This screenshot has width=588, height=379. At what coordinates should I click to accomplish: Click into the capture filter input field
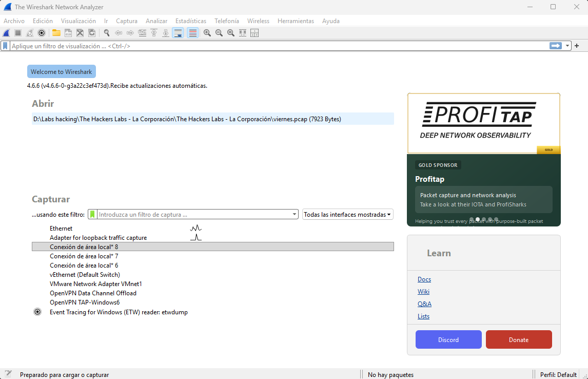[194, 215]
